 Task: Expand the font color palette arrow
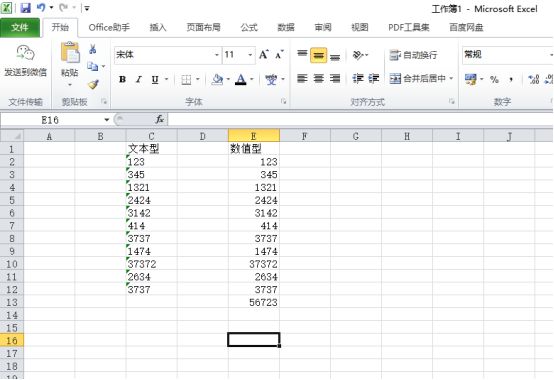(252, 79)
